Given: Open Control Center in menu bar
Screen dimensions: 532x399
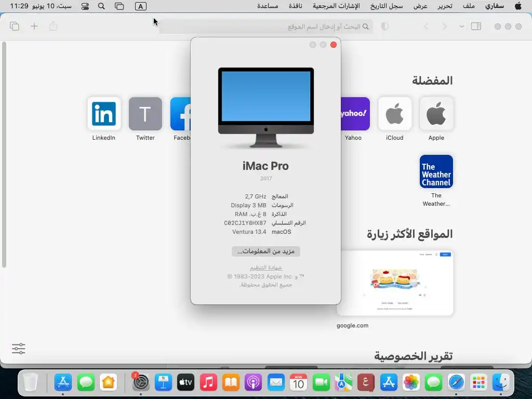Looking at the screenshot, I should point(85,6).
